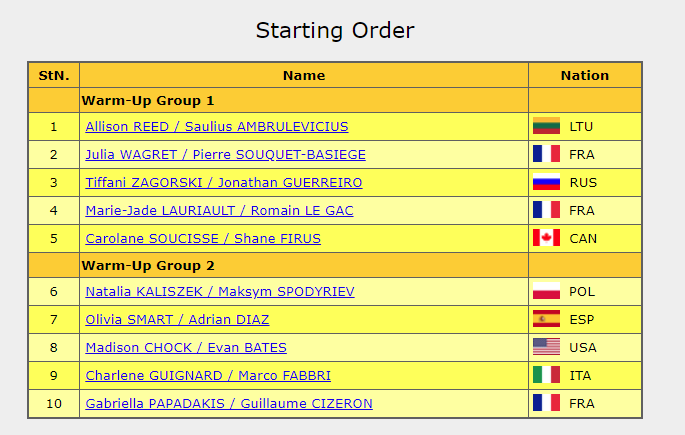The width and height of the screenshot is (685, 435).
Task: Open Allison REED / Saulius AMBRULEVICIUS link
Action: (x=217, y=127)
